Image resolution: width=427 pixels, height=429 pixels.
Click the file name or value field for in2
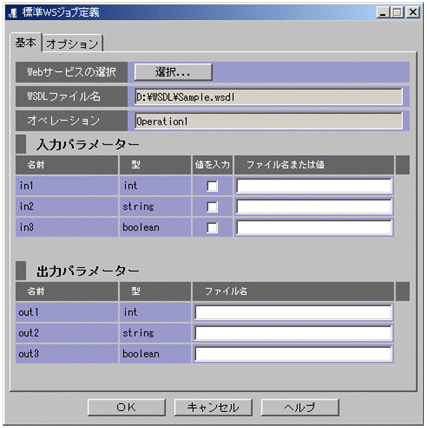coord(314,207)
